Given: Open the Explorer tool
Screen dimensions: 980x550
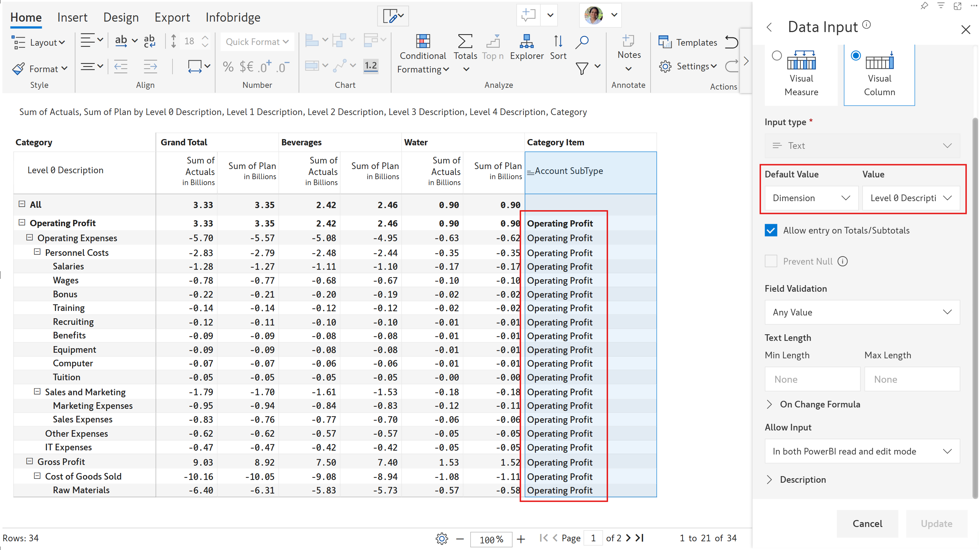Looking at the screenshot, I should [x=526, y=42].
